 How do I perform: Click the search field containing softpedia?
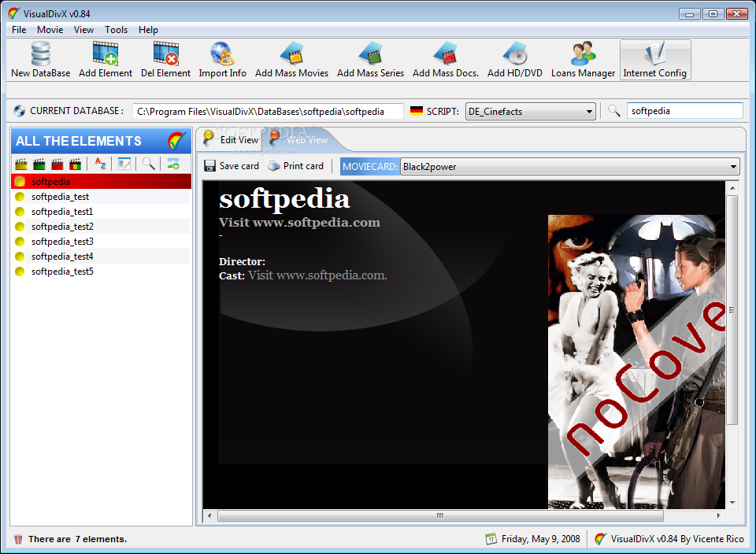(x=684, y=111)
